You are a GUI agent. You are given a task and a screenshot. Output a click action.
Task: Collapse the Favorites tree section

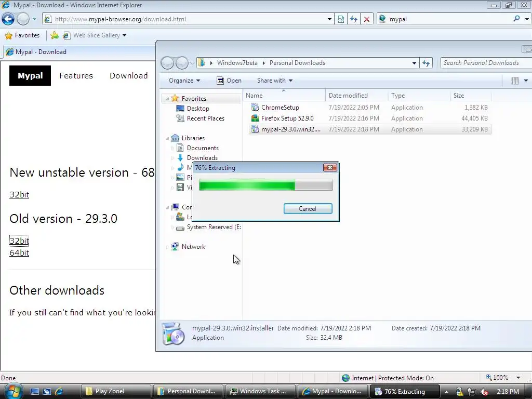coord(167,99)
